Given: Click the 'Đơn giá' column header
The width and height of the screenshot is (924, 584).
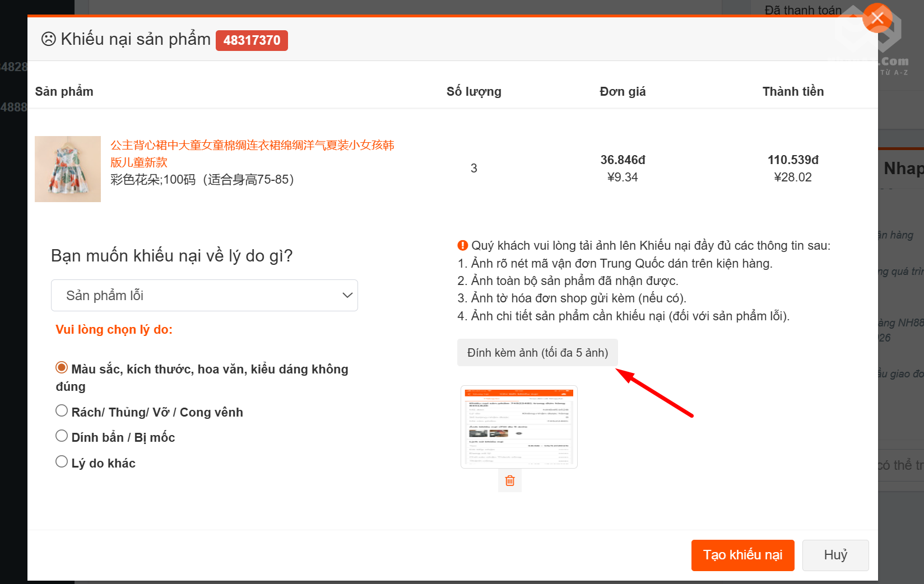Looking at the screenshot, I should [x=622, y=91].
